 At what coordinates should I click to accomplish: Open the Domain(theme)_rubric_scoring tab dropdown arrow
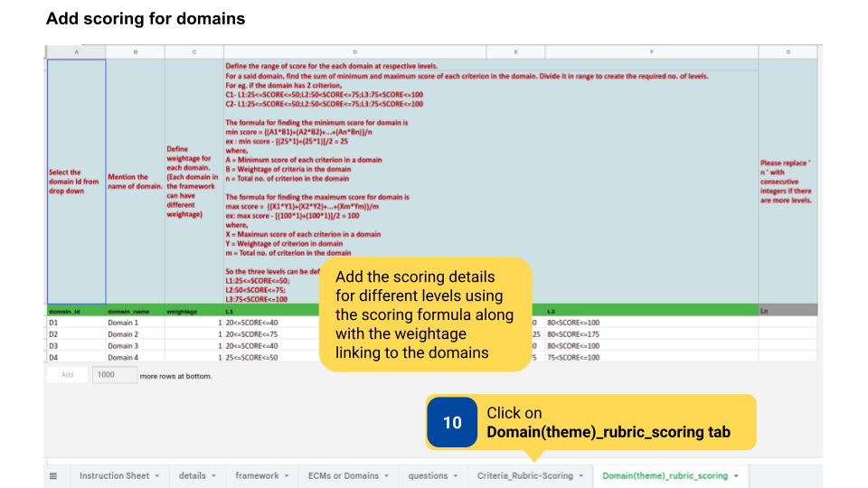point(736,475)
